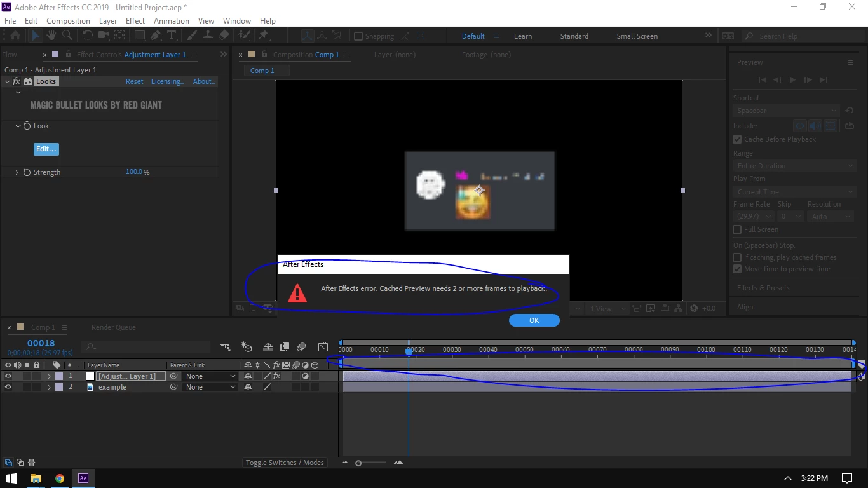Click the Play button in Preview panel
The image size is (868, 488).
tap(792, 80)
